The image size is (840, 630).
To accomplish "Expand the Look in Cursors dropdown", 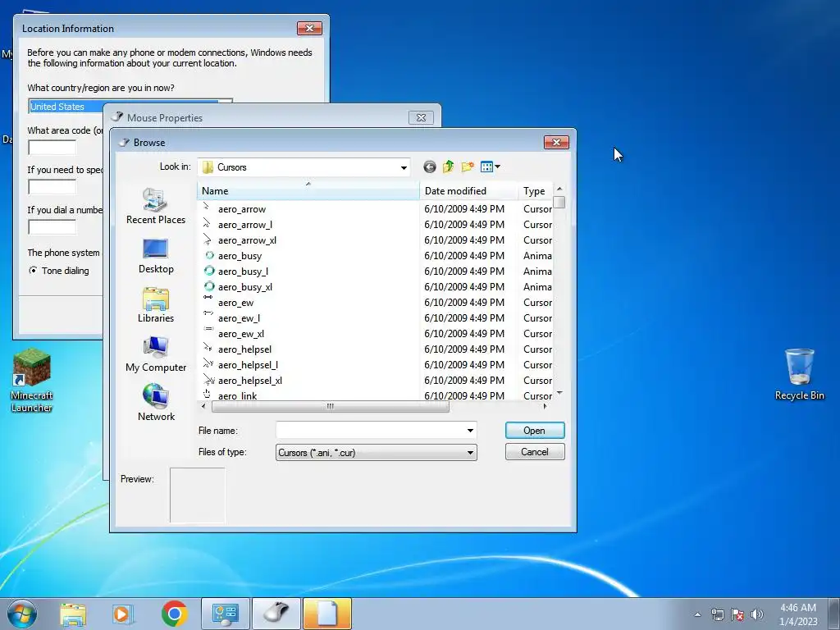I will pos(404,167).
